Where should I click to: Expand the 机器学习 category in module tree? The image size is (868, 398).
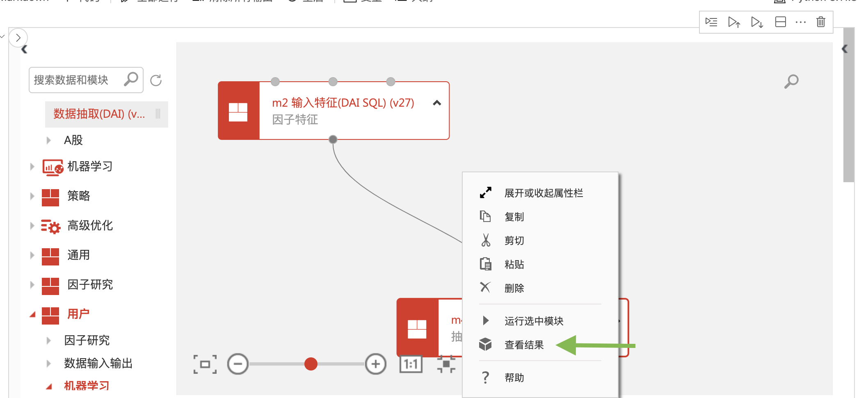pos(32,167)
